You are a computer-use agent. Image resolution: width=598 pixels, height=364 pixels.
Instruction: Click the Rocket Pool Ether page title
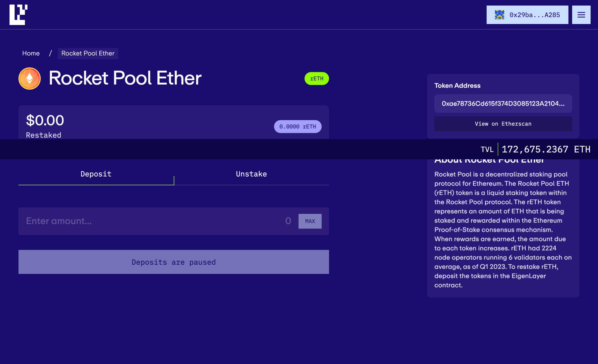pyautogui.click(x=125, y=78)
